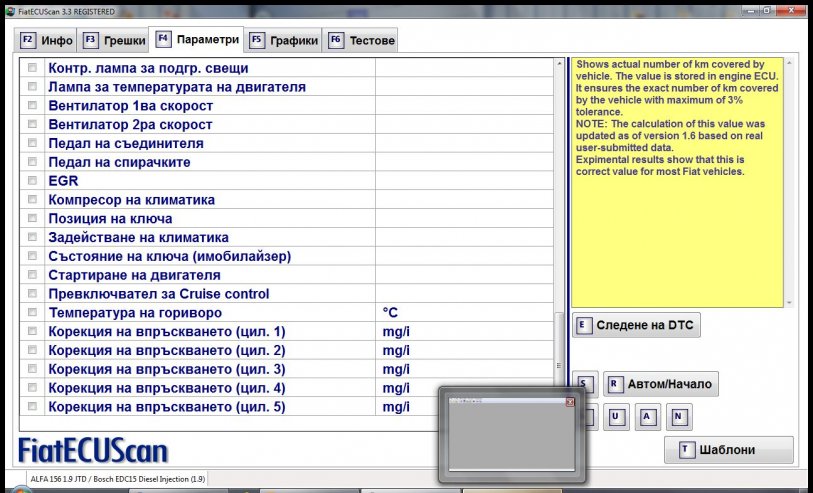The width and height of the screenshot is (813, 493).
Task: Open the Инфо tab
Action: [47, 41]
